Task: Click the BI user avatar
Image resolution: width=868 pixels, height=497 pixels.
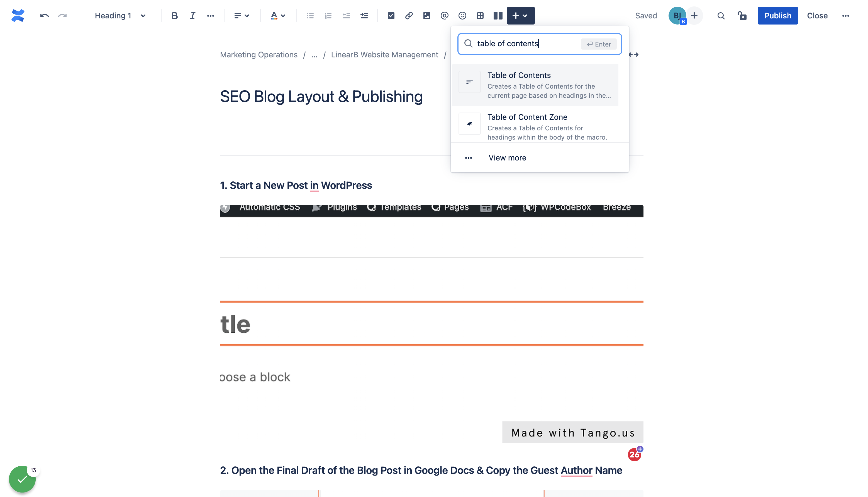Action: tap(677, 16)
